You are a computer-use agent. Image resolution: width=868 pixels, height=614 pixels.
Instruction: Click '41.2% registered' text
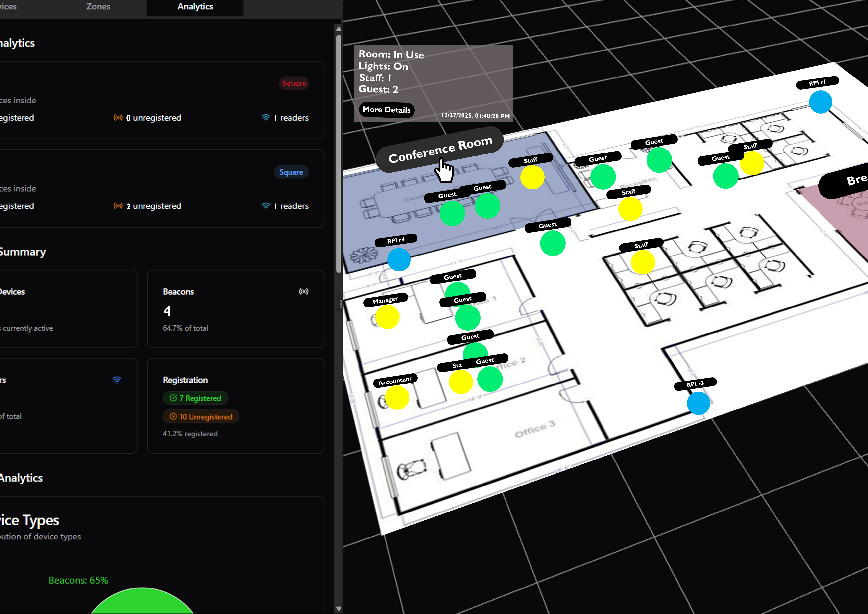click(x=190, y=434)
